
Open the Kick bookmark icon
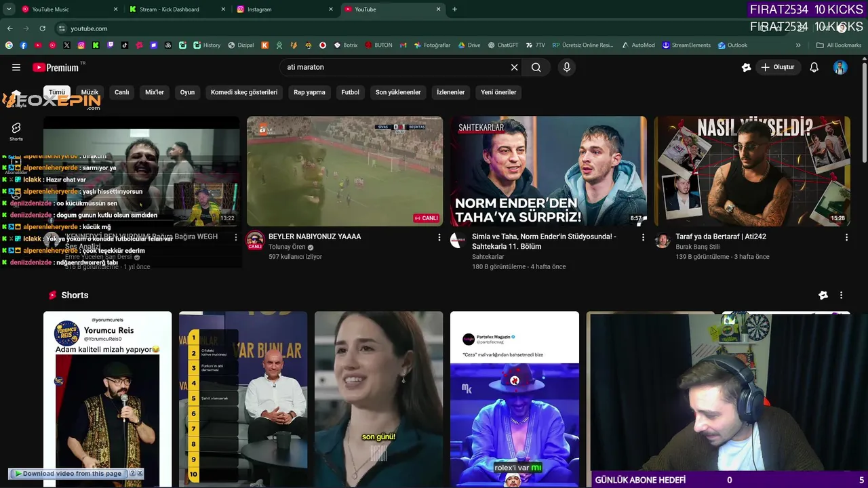point(96,45)
